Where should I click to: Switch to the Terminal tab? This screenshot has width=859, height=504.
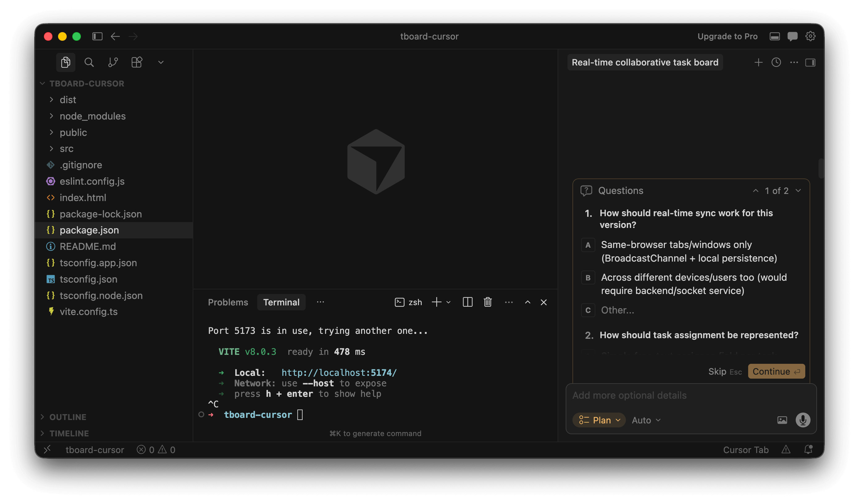point(281,302)
